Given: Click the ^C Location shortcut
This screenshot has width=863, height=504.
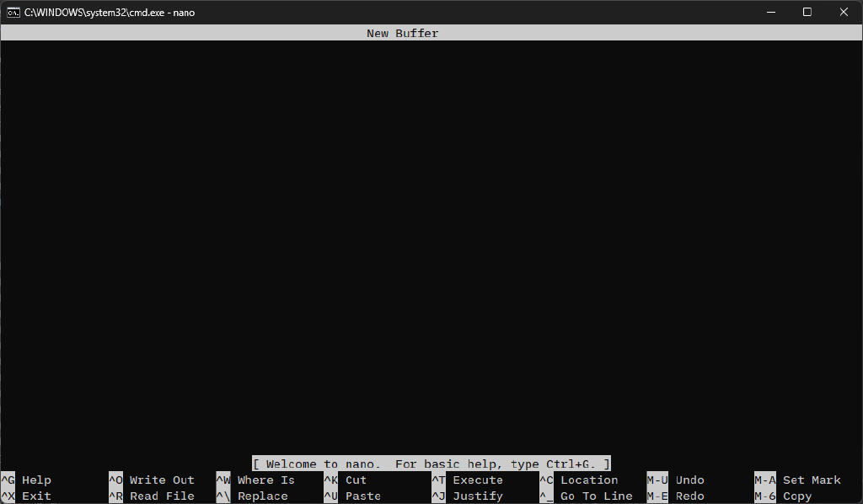Looking at the screenshot, I should coord(579,480).
